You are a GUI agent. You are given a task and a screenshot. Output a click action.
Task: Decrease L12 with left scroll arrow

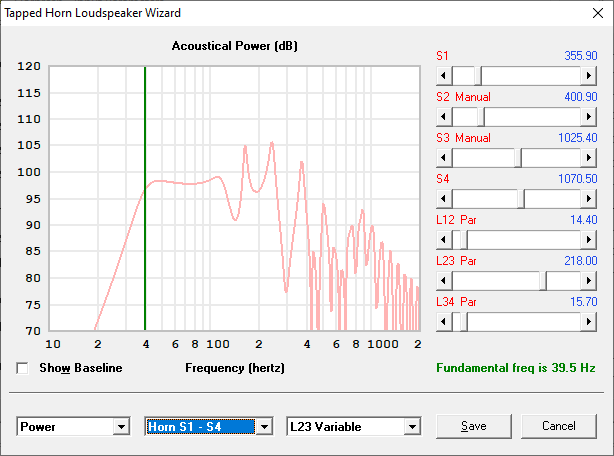point(444,240)
